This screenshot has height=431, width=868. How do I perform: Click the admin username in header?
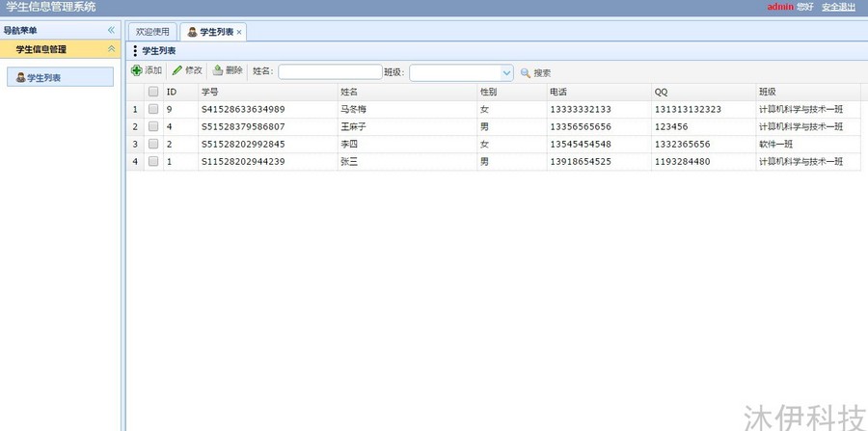pyautogui.click(x=780, y=7)
